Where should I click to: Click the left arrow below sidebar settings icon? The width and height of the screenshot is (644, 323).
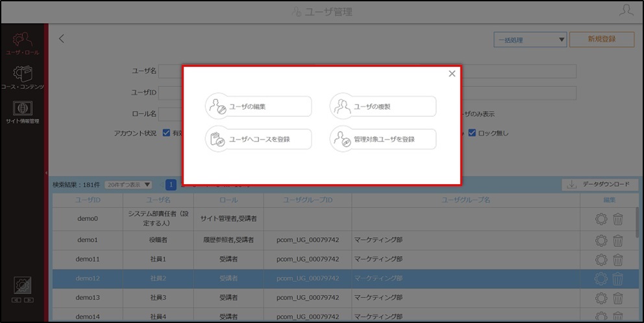coord(16,300)
